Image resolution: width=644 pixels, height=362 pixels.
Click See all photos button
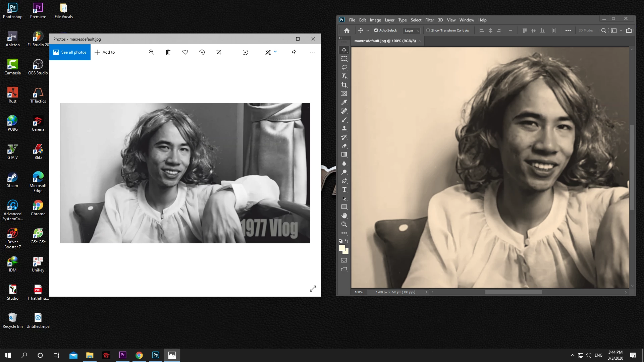(70, 52)
